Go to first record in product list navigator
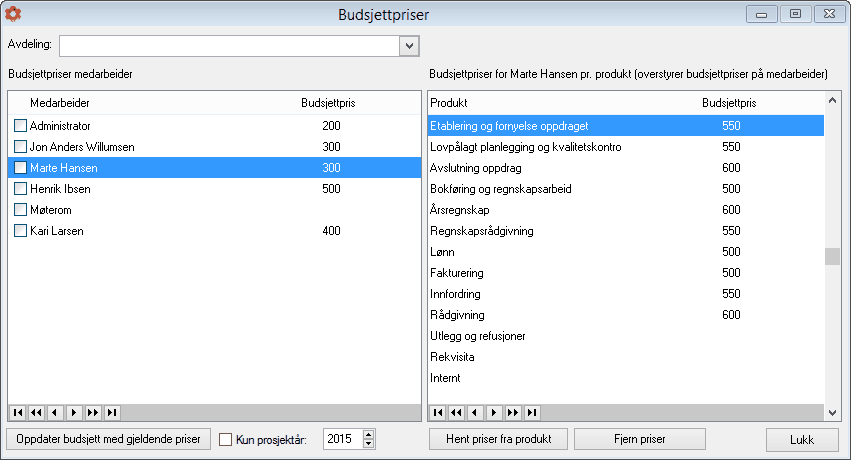 [x=438, y=412]
